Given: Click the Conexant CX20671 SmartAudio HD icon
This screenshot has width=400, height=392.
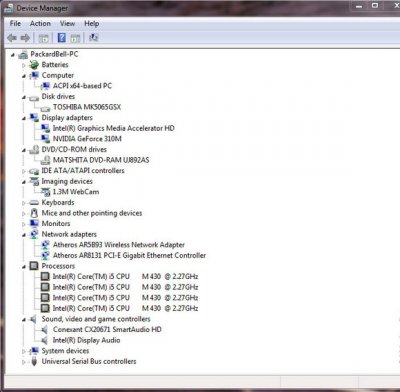Looking at the screenshot, I should click(44, 330).
